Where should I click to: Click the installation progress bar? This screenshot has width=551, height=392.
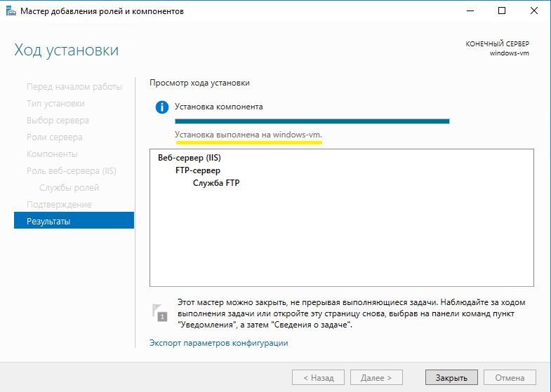tap(312, 121)
